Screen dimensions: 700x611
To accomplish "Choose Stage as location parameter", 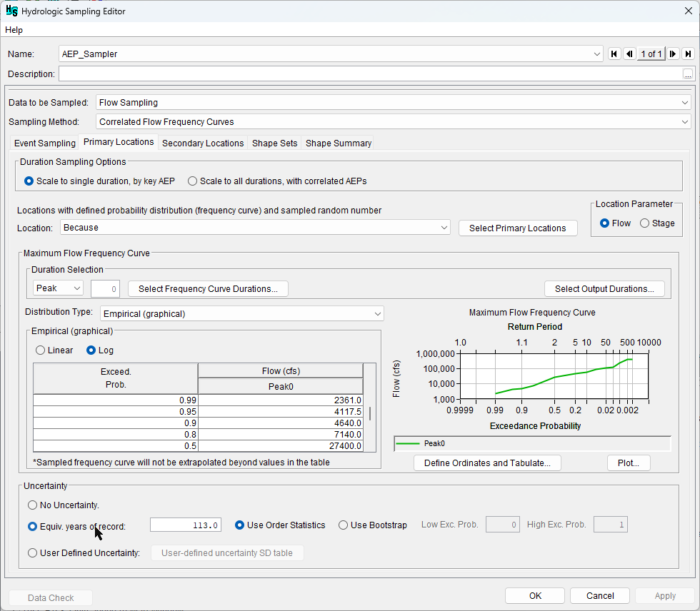I will (644, 223).
